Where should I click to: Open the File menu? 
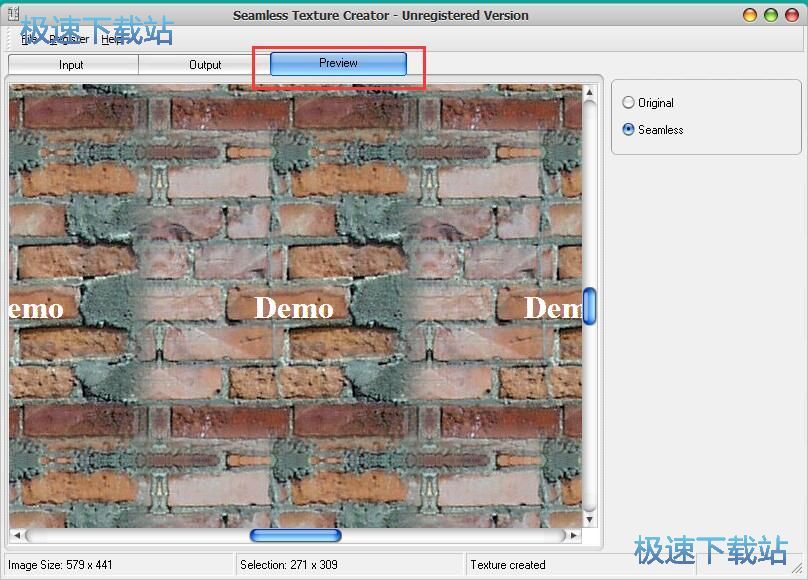pyautogui.click(x=29, y=39)
